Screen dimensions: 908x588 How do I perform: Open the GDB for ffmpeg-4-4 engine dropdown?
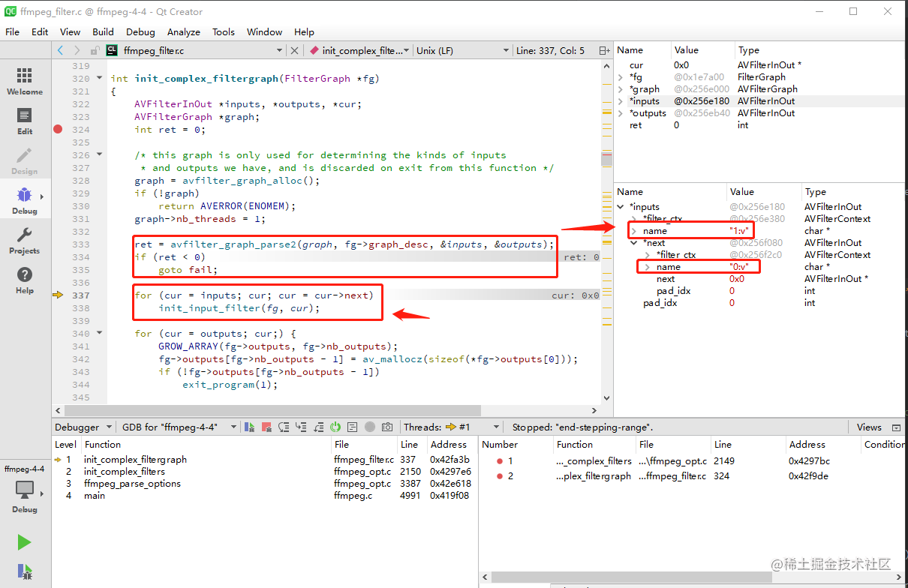pos(179,427)
